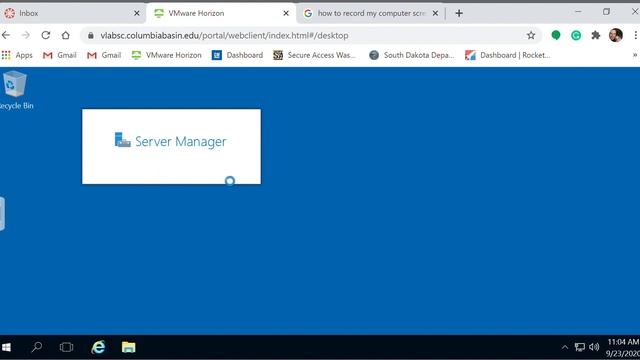The image size is (640, 360).
Task: Open the Grammarly extension icon
Action: tap(576, 36)
